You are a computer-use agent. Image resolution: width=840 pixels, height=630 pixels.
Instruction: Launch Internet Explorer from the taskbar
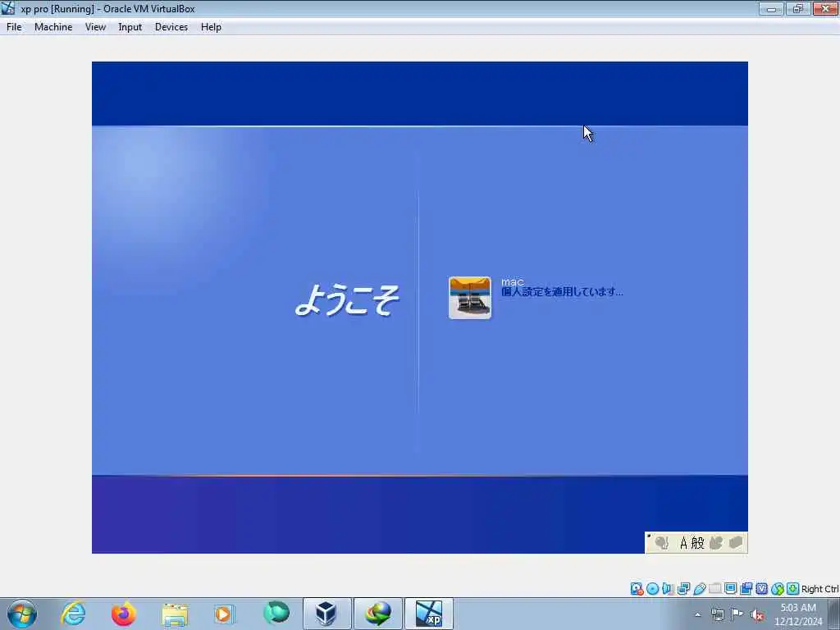pyautogui.click(x=73, y=614)
